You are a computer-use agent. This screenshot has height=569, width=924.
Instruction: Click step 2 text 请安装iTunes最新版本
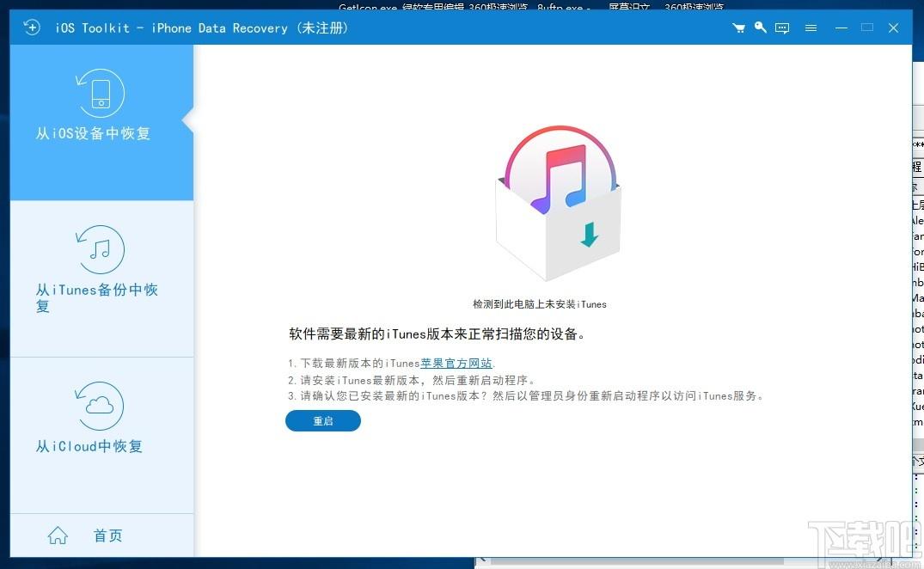point(412,381)
